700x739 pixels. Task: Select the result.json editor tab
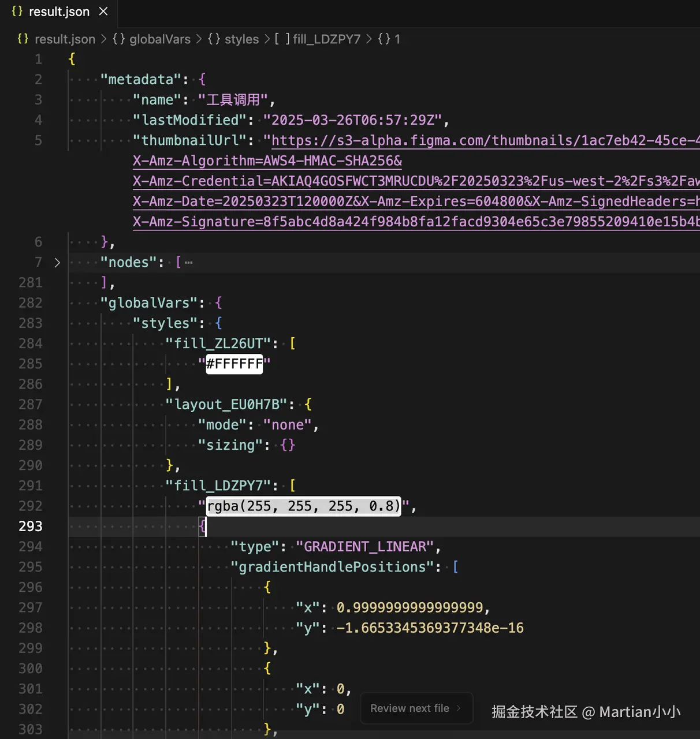(59, 12)
